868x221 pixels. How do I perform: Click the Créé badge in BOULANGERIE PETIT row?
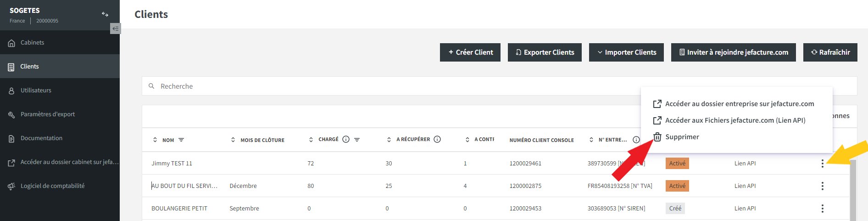[675, 208]
